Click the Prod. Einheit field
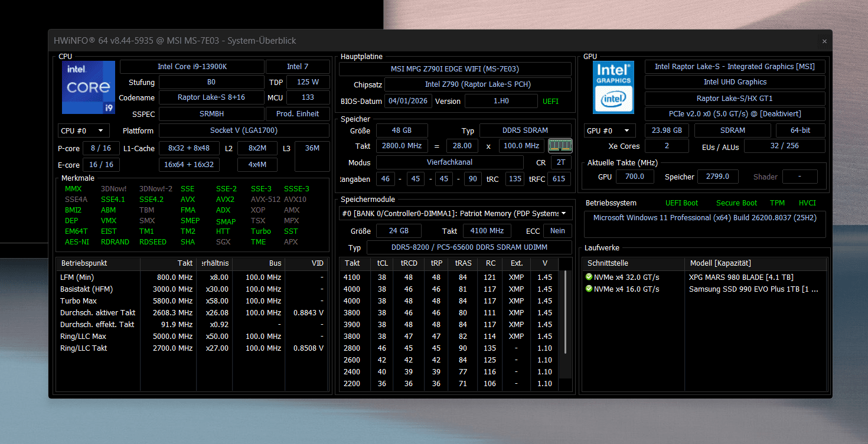868x444 pixels. 298,113
